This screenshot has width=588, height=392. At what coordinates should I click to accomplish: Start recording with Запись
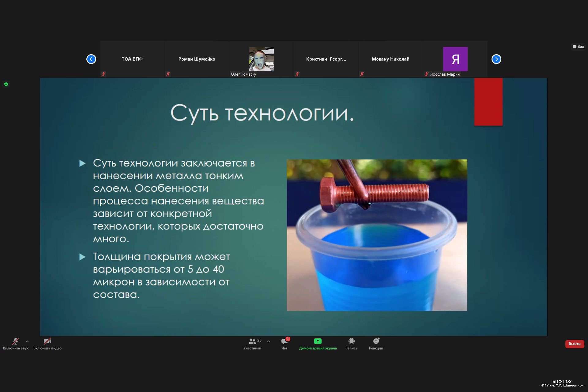pyautogui.click(x=351, y=344)
